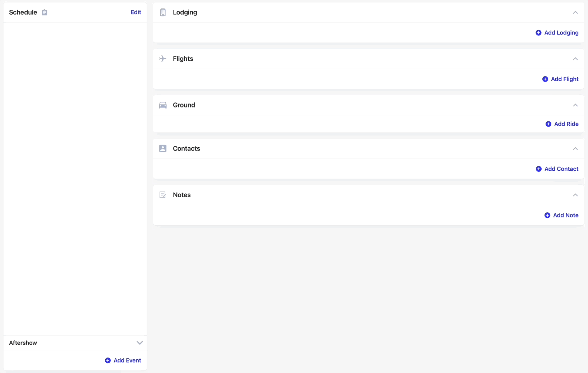588x373 pixels.
Task: Collapse the Flights section
Action: 575,59
